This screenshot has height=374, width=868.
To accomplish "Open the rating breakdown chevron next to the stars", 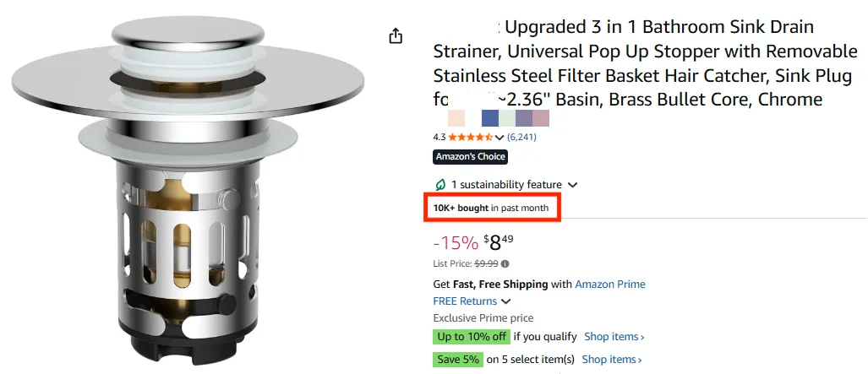I will [x=500, y=138].
